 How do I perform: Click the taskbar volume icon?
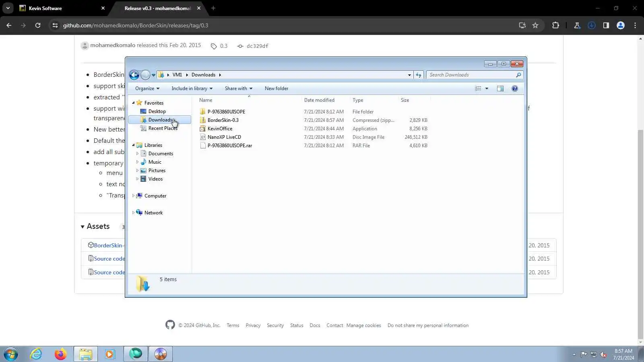(x=603, y=354)
